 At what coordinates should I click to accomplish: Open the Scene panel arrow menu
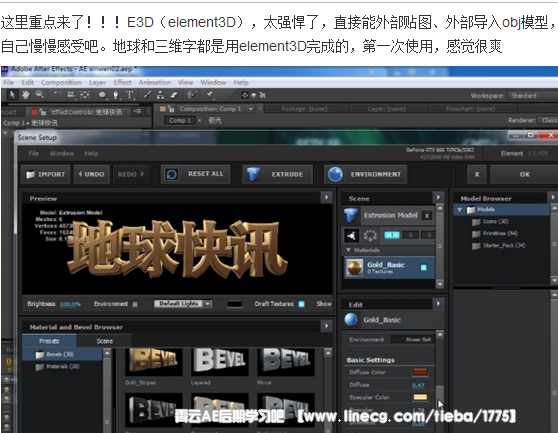tap(438, 197)
